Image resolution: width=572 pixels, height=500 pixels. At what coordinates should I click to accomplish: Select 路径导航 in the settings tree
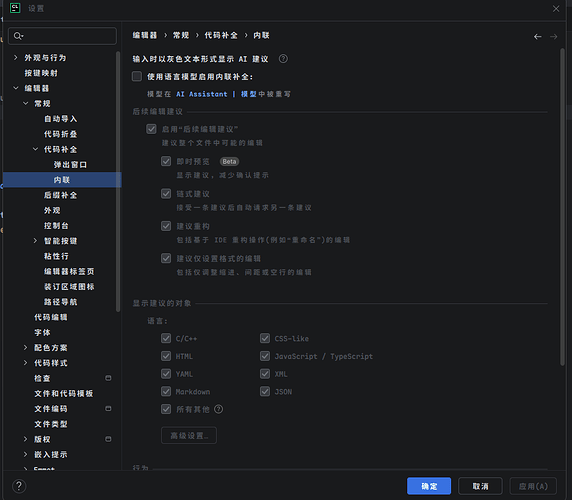point(61,302)
